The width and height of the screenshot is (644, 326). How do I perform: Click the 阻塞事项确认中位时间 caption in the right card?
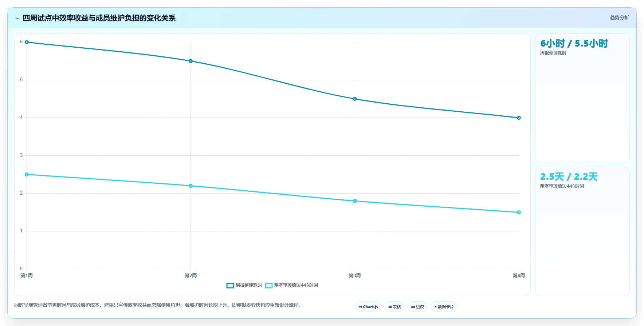pyautogui.click(x=562, y=186)
